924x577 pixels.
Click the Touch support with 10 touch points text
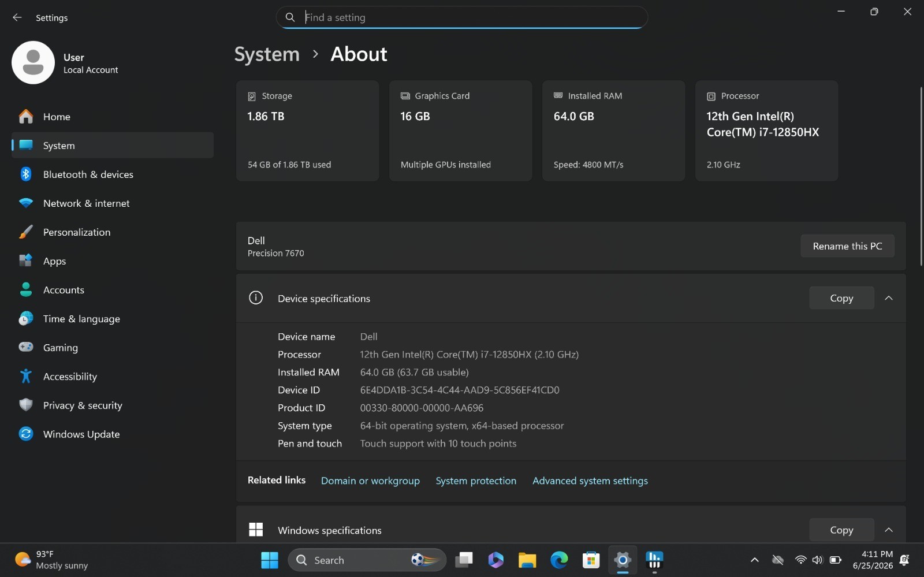(438, 444)
